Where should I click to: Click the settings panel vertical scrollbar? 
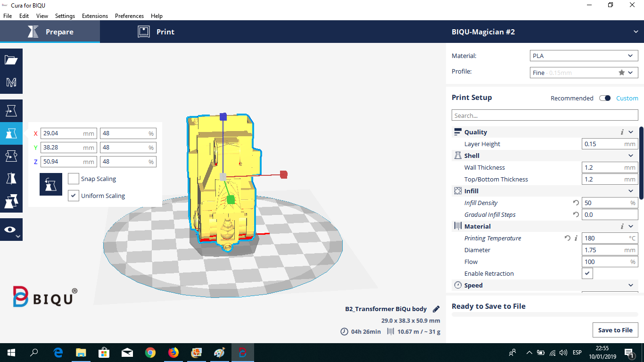(x=641, y=163)
